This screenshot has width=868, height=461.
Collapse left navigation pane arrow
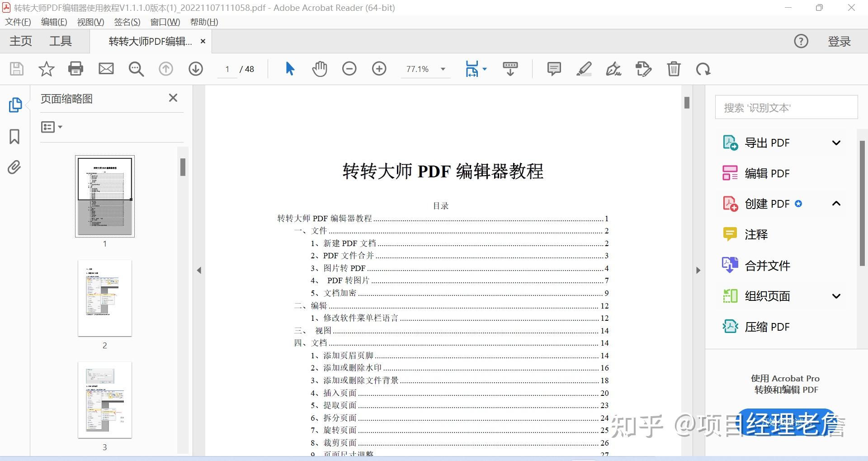(199, 271)
